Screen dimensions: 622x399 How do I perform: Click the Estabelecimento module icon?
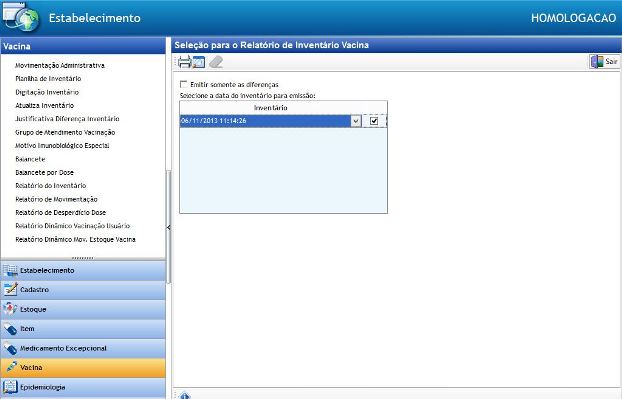pyautogui.click(x=10, y=270)
